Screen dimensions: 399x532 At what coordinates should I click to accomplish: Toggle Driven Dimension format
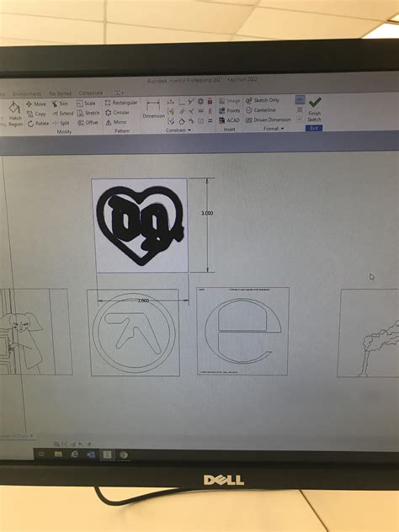268,120
